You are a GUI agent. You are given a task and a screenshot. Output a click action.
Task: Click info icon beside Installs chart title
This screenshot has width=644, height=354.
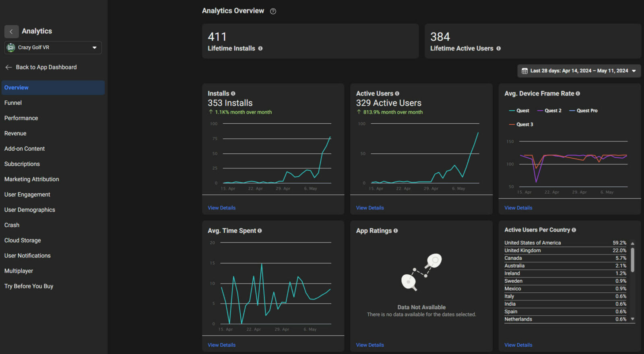pos(233,93)
